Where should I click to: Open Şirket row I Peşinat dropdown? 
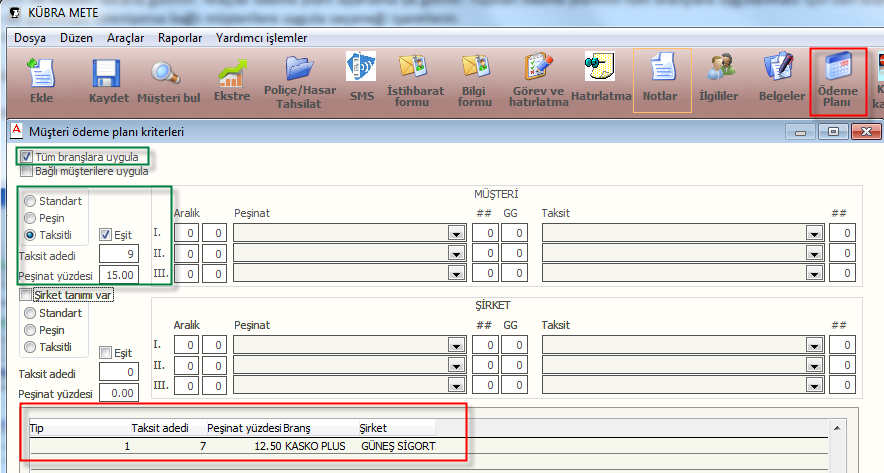click(x=456, y=345)
